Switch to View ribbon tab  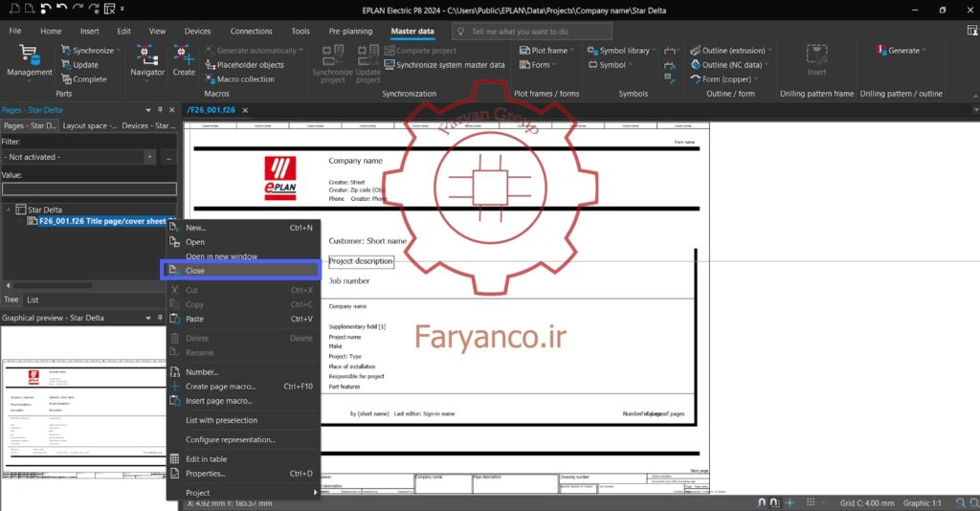pyautogui.click(x=157, y=31)
